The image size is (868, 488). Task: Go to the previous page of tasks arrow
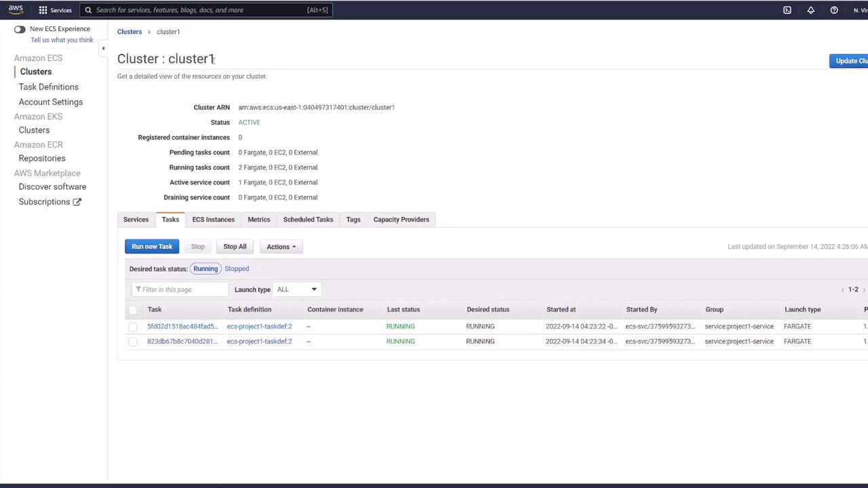point(842,290)
